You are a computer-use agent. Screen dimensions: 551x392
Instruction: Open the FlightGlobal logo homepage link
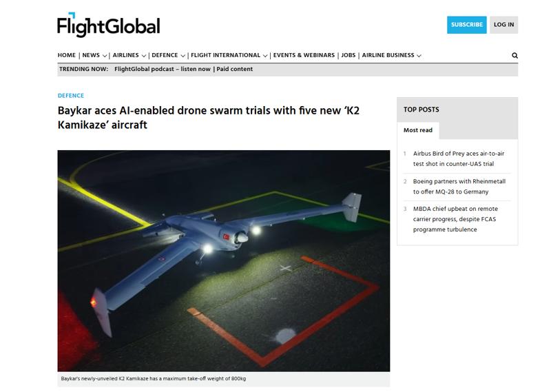[109, 25]
